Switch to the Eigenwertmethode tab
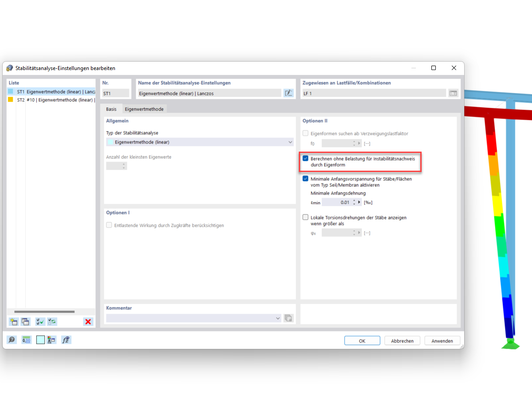Screen dimensions: 532x399 pos(144,108)
